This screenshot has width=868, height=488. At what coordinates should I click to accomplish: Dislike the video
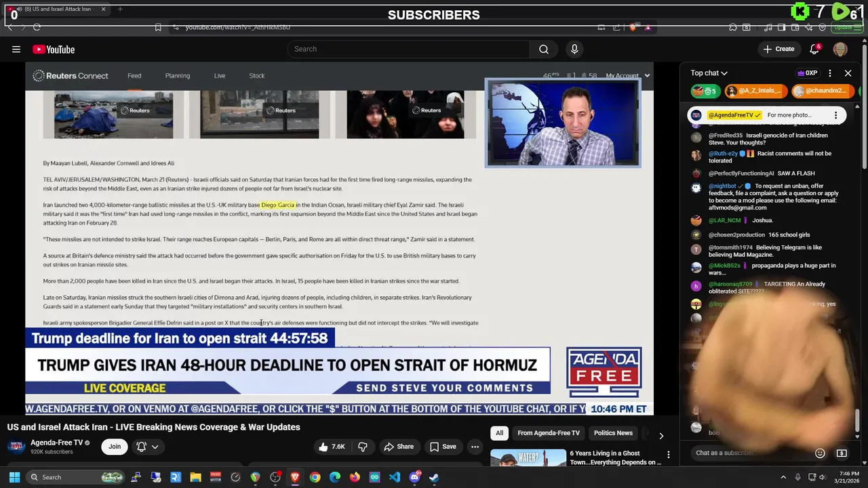tap(363, 447)
